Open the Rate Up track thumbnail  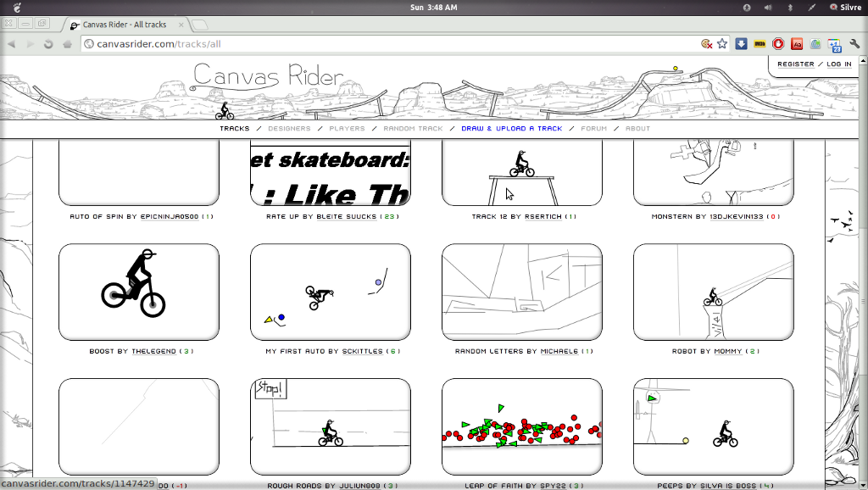click(x=331, y=172)
